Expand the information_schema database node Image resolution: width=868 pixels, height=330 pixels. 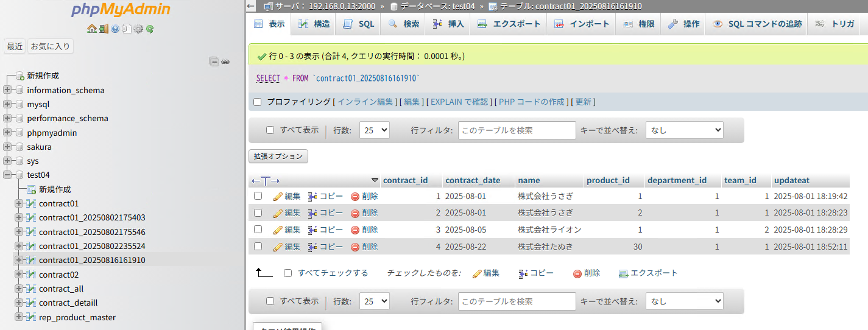pyautogui.click(x=7, y=90)
